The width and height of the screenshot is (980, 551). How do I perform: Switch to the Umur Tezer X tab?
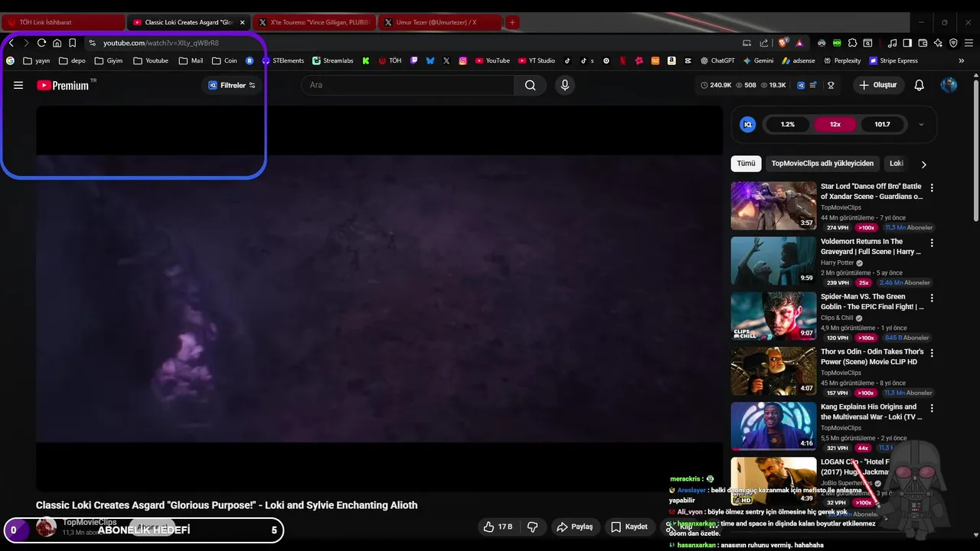[439, 22]
